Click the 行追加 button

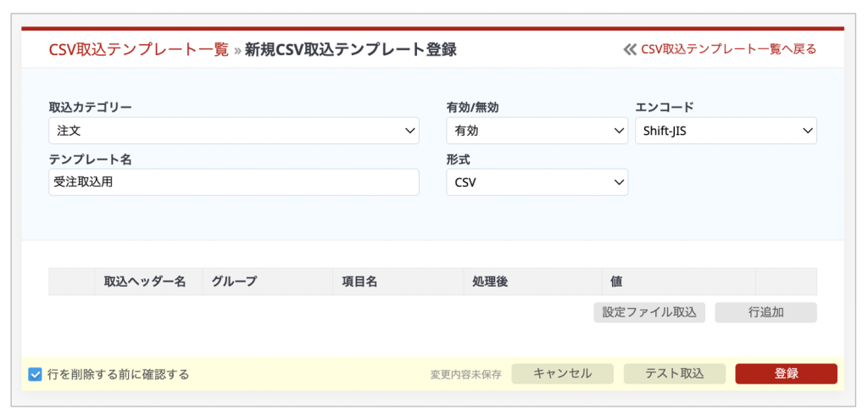[x=765, y=312]
